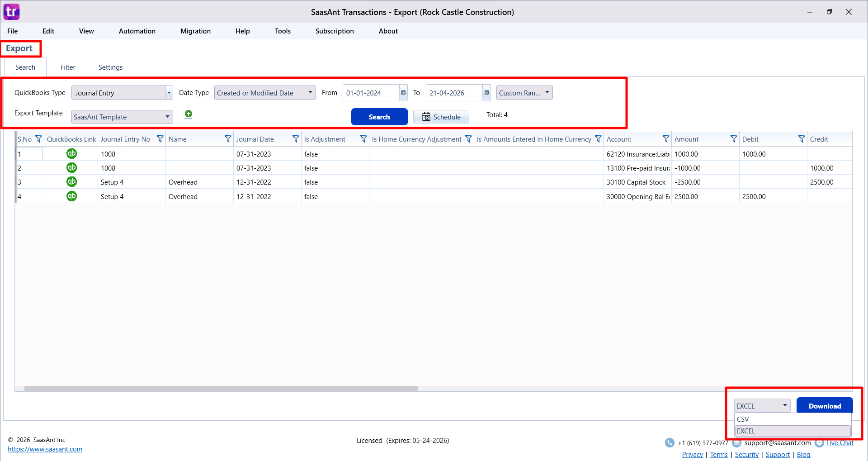868x461 pixels.
Task: Switch to the Filter tab
Action: point(68,67)
